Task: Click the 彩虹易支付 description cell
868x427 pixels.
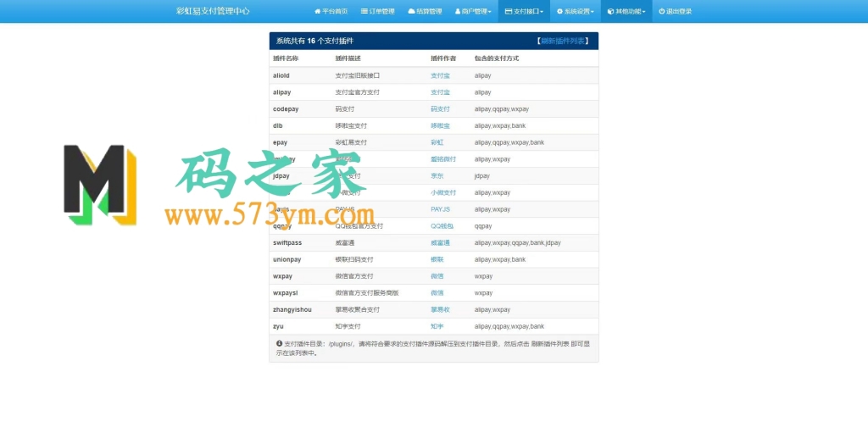Action: 351,142
